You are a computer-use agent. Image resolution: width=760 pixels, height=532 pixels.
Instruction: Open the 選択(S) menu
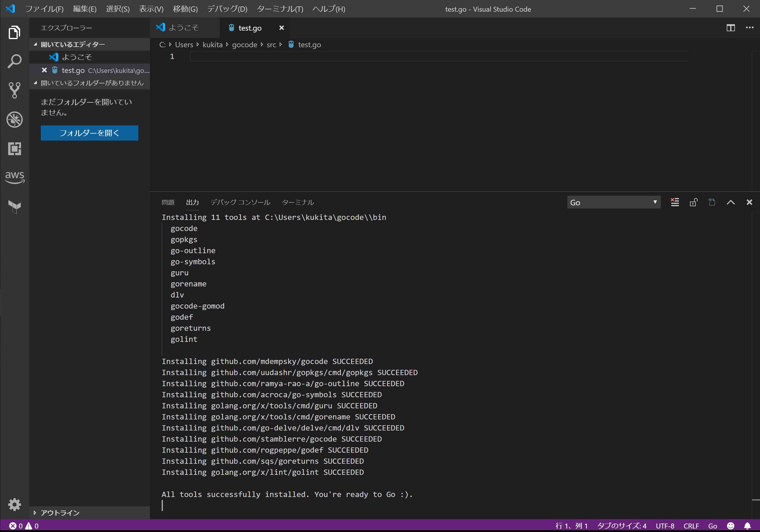[x=118, y=9]
